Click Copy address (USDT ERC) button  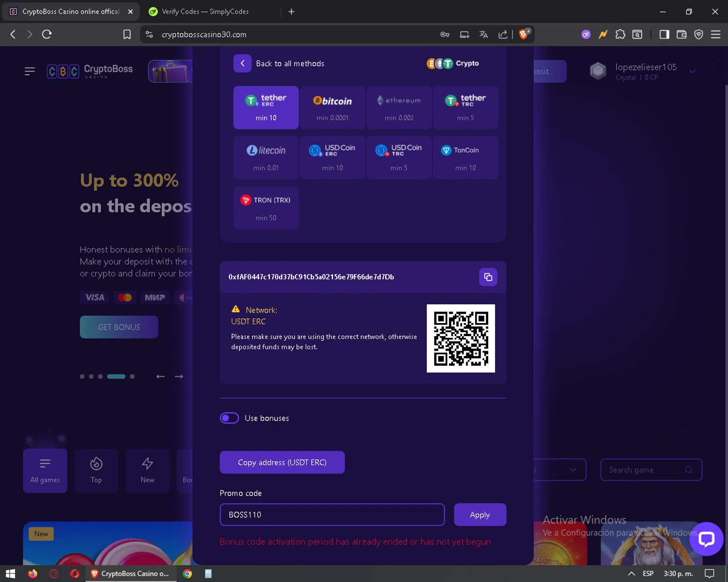[282, 462]
